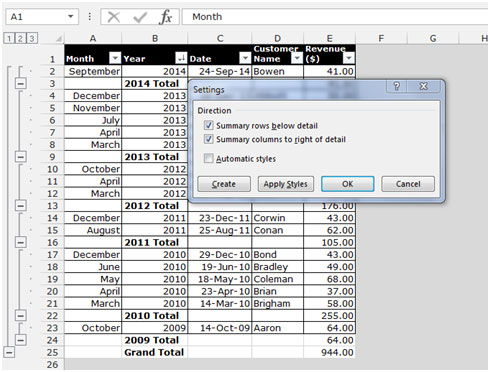Open the Insert Function fx icon
The width and height of the screenshot is (490, 372).
[166, 17]
